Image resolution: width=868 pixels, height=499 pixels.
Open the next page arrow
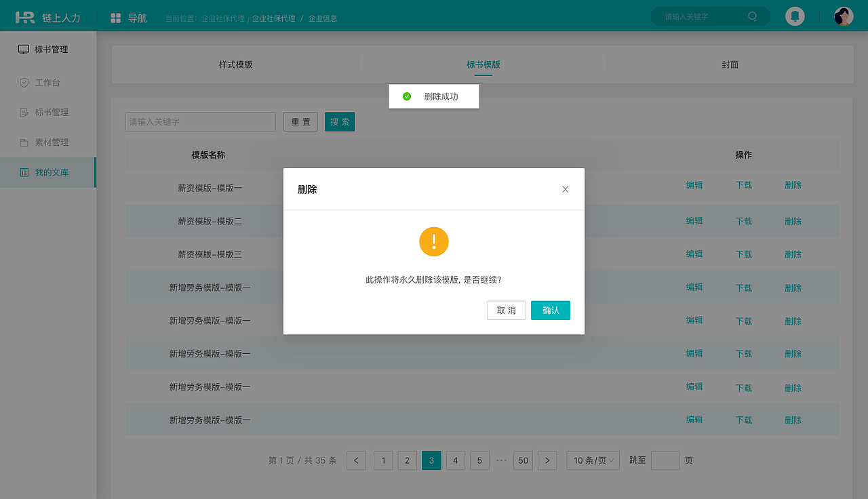[x=547, y=460]
